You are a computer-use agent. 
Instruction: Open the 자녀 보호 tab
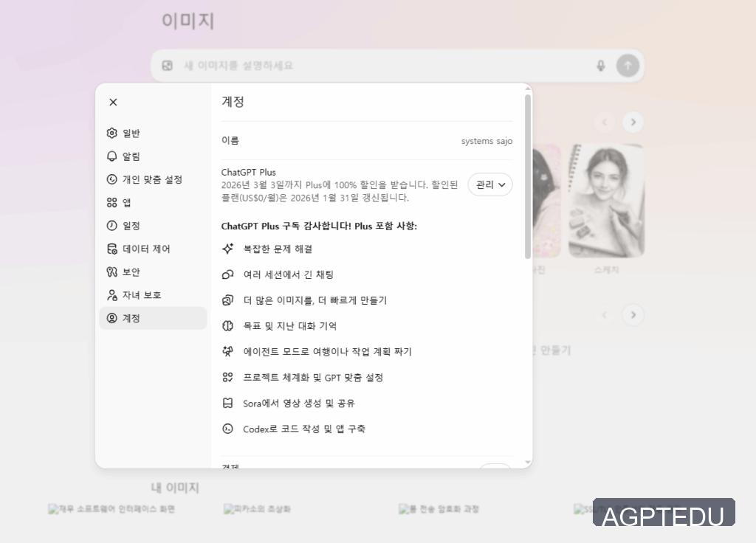pos(153,295)
